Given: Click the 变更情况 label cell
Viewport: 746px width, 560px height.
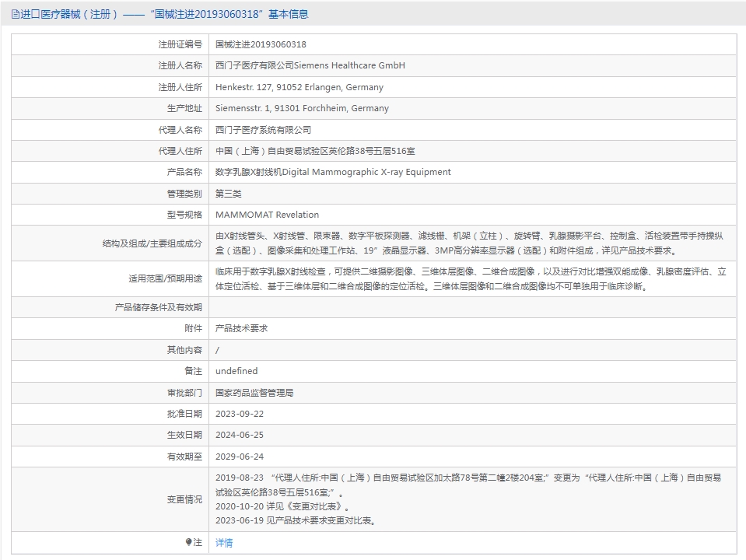Looking at the screenshot, I should pos(110,499).
